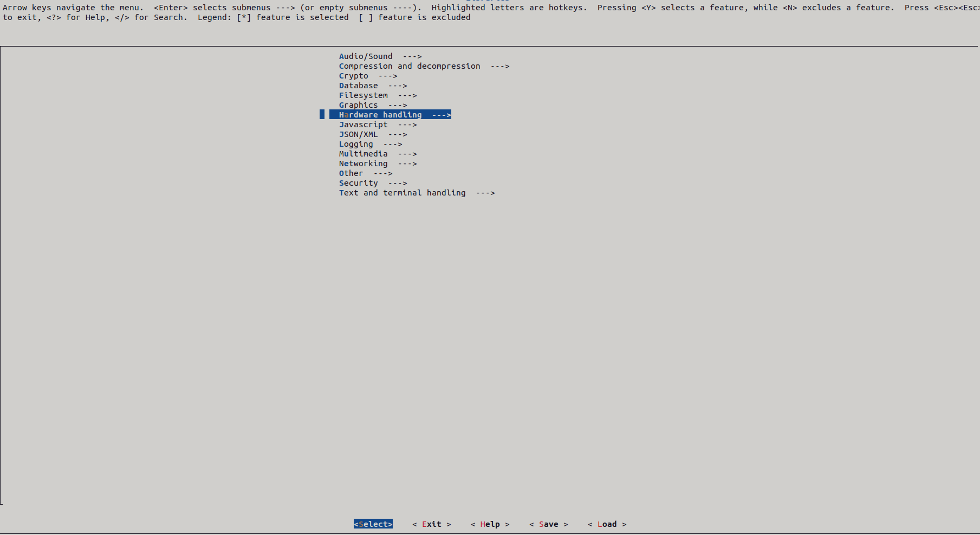This screenshot has height=535, width=980.
Task: Expand the Other submenu arrow
Action: coord(383,173)
